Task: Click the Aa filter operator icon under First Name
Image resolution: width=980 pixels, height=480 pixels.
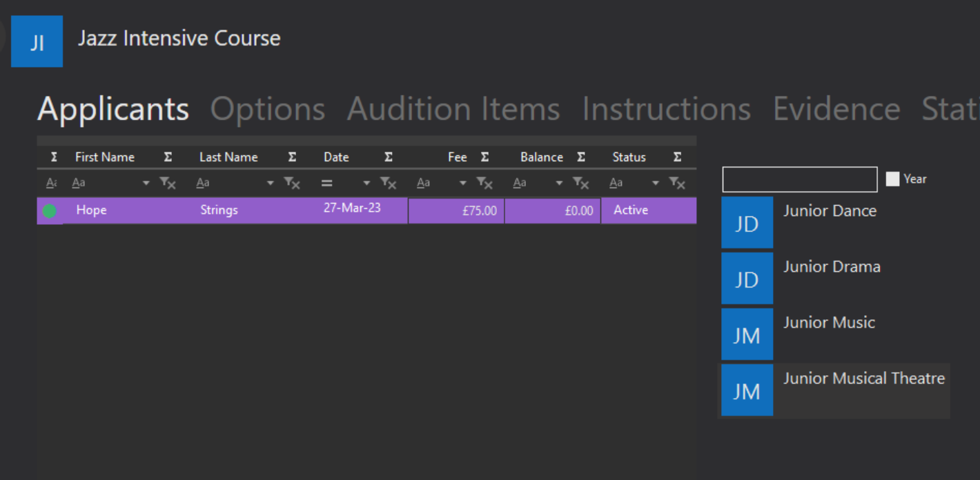Action: 79,183
